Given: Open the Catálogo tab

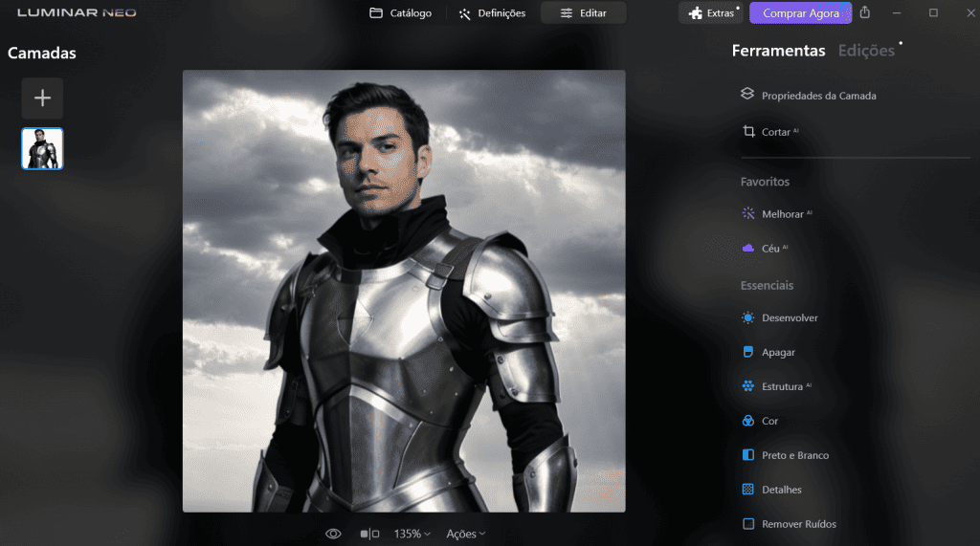Looking at the screenshot, I should [x=400, y=13].
